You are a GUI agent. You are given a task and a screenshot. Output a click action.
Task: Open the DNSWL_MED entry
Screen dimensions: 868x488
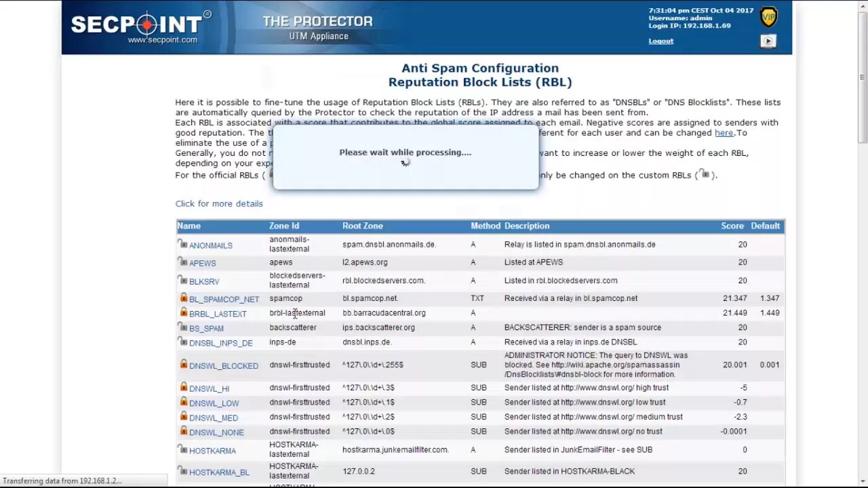214,418
